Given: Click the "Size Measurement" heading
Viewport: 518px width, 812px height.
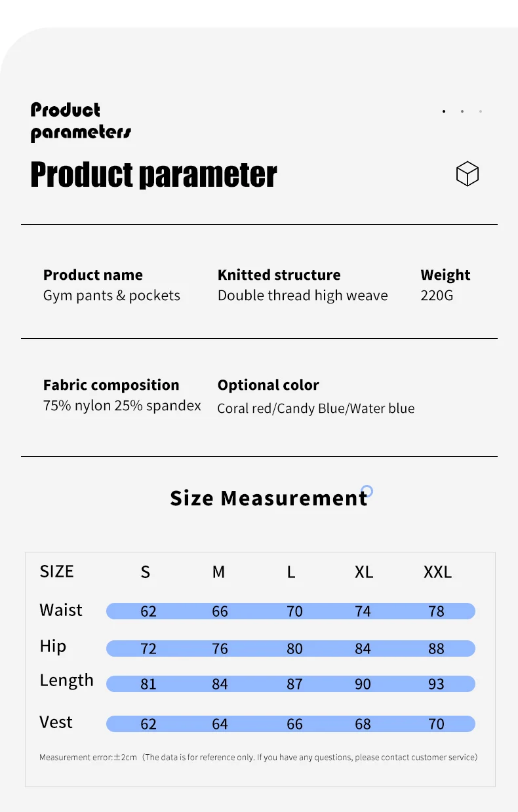Looking at the screenshot, I should (x=268, y=499).
